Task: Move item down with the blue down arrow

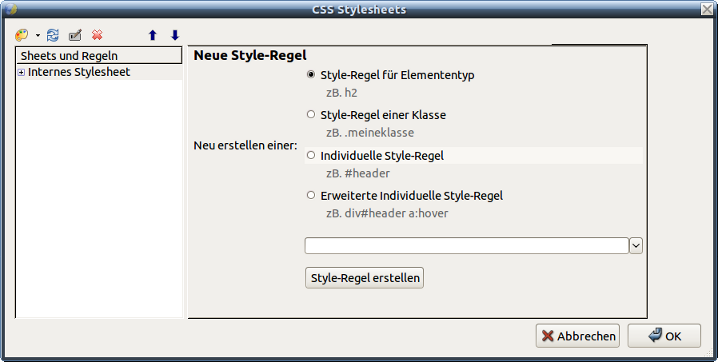Action: click(x=175, y=35)
